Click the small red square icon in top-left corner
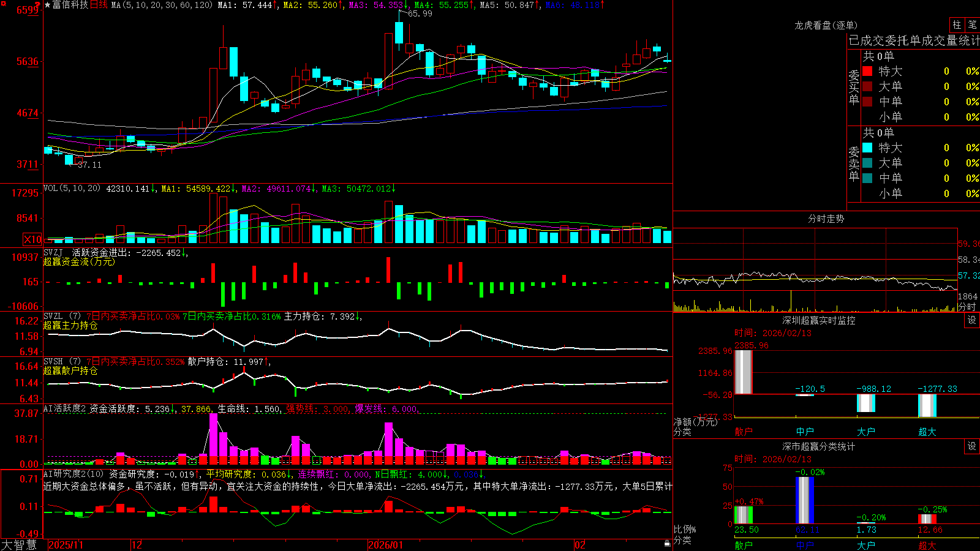This screenshot has height=551, width=980. [x=3, y=4]
